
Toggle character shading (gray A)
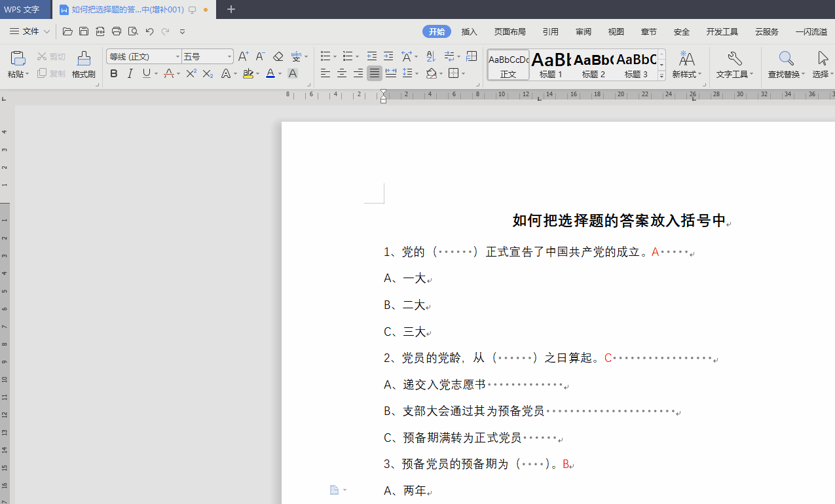pos(293,73)
